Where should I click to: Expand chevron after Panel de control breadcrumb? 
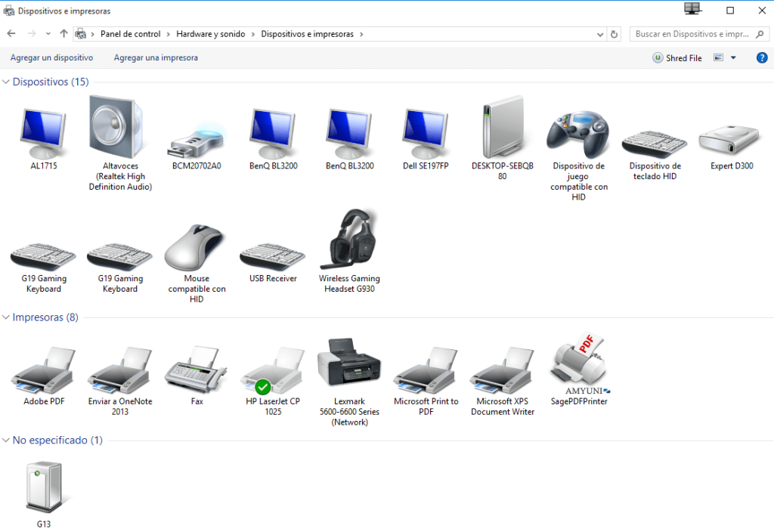[169, 34]
